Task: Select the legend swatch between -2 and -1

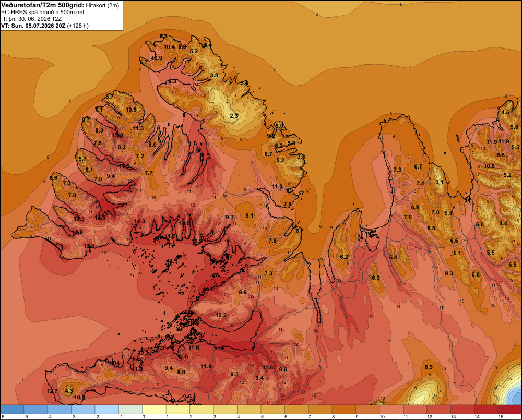Action: point(107,410)
